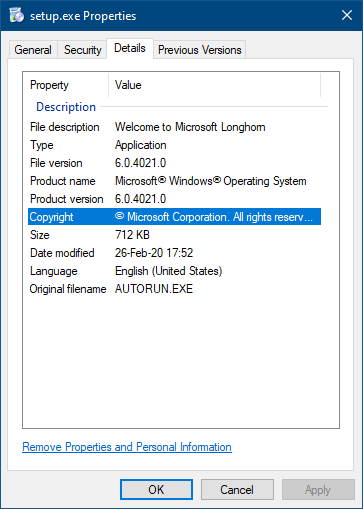This screenshot has width=363, height=509.
Task: Go to the Previous Versions tab
Action: 199,50
